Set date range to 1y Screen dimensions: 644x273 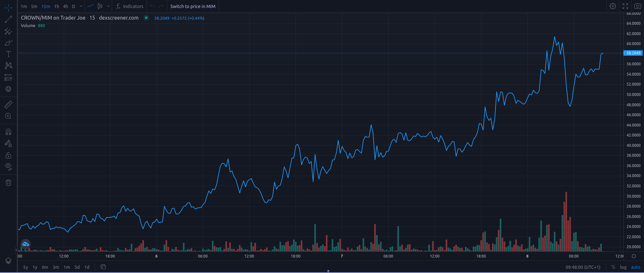click(x=35, y=267)
